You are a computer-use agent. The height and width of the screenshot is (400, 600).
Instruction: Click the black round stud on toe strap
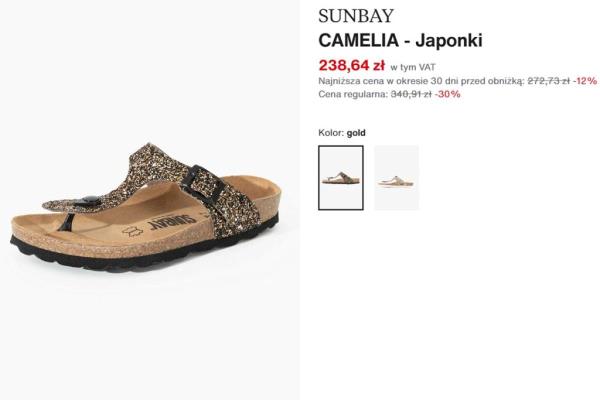[88, 200]
